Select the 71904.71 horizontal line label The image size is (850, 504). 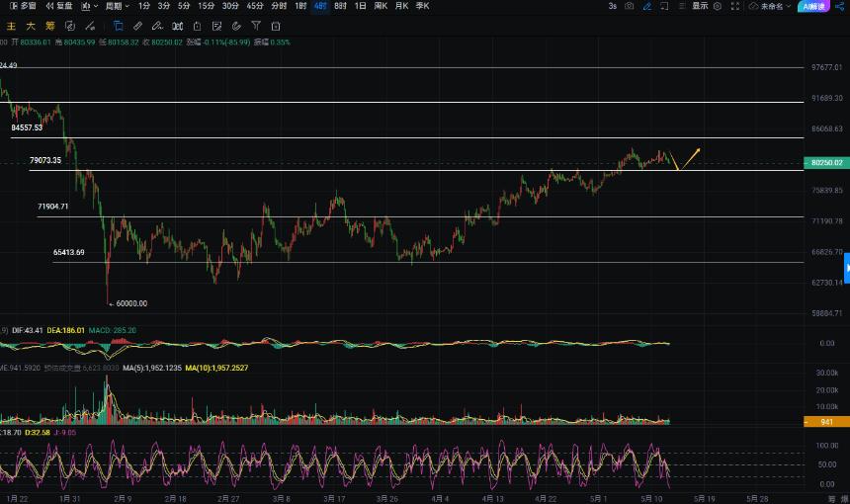[53, 206]
